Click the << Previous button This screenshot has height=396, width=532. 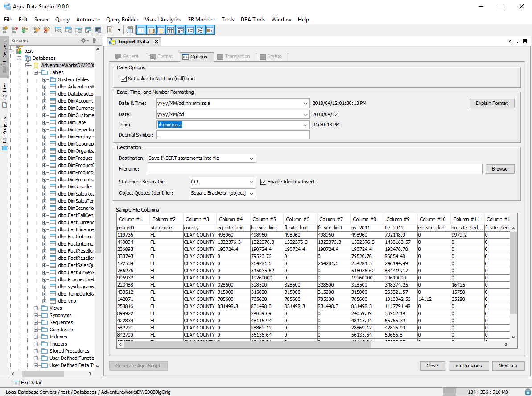click(x=469, y=366)
